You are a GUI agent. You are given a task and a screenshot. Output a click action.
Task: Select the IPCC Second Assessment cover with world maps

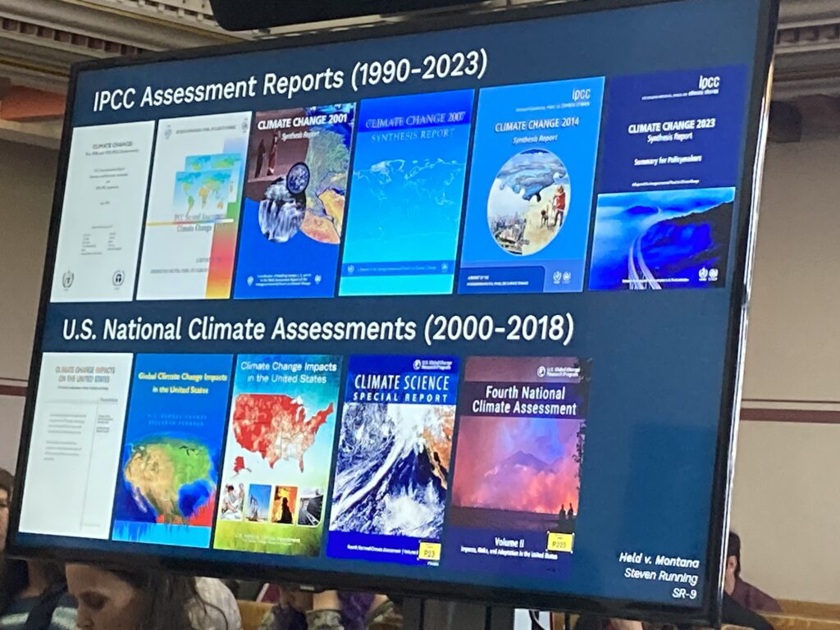pos(192,206)
